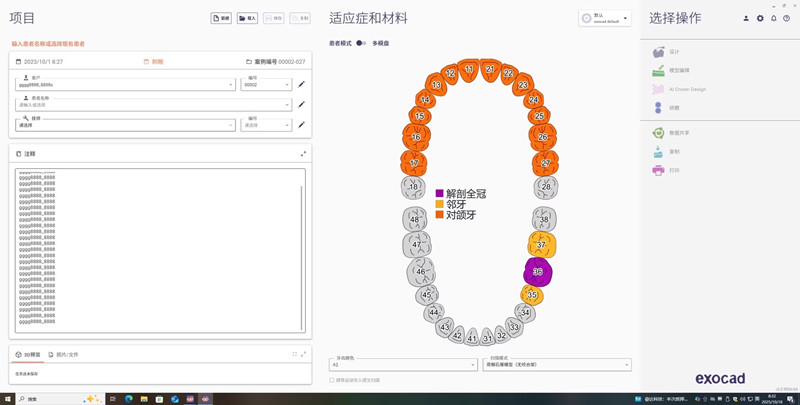
Task: Select tooth 18 on the dental chart
Action: 413,187
